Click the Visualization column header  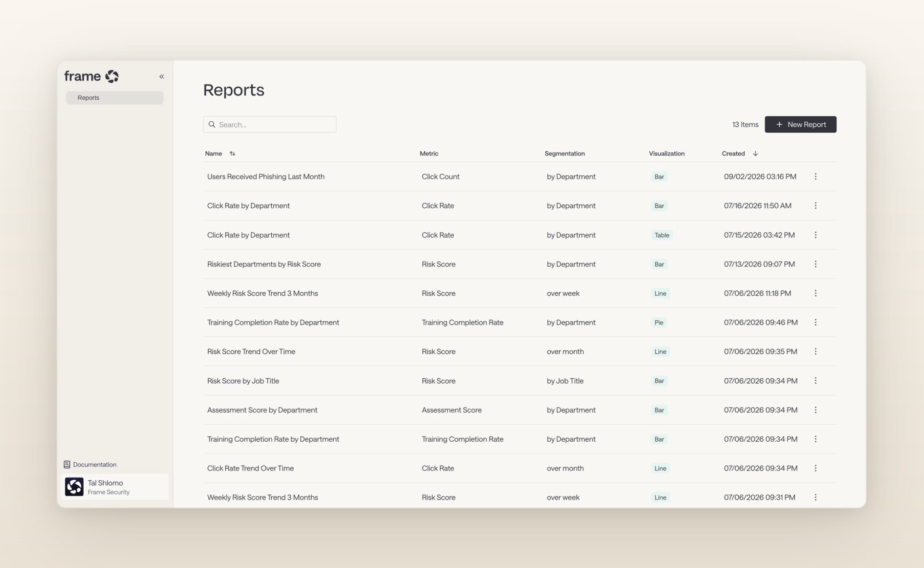(x=667, y=153)
